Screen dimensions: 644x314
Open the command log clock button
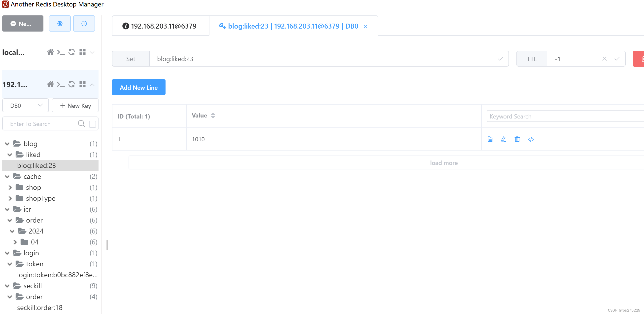tap(84, 24)
